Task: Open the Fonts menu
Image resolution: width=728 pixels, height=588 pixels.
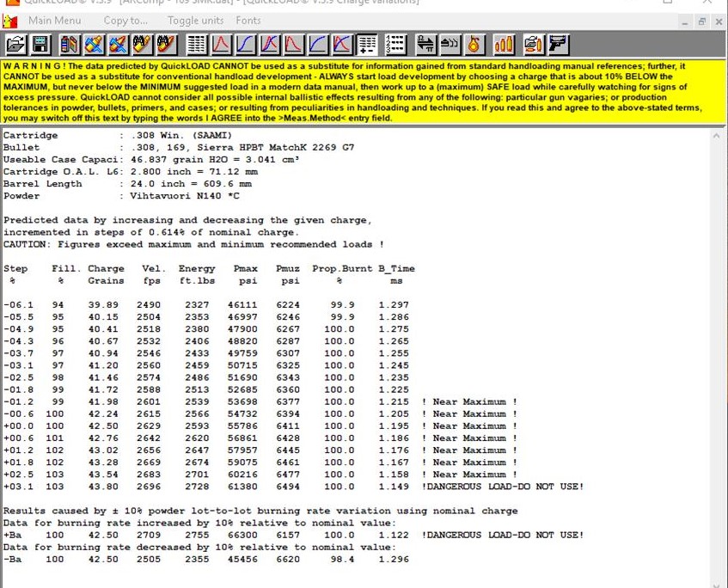Action: coord(248,21)
